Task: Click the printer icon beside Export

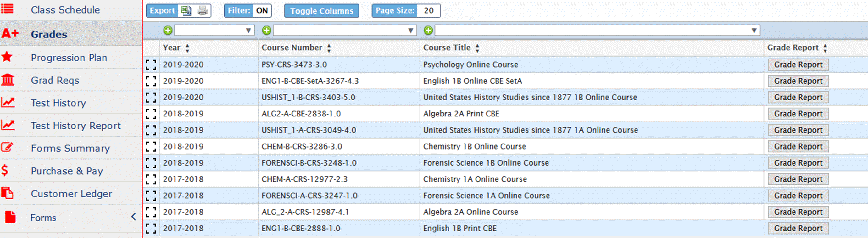Action: pyautogui.click(x=203, y=11)
